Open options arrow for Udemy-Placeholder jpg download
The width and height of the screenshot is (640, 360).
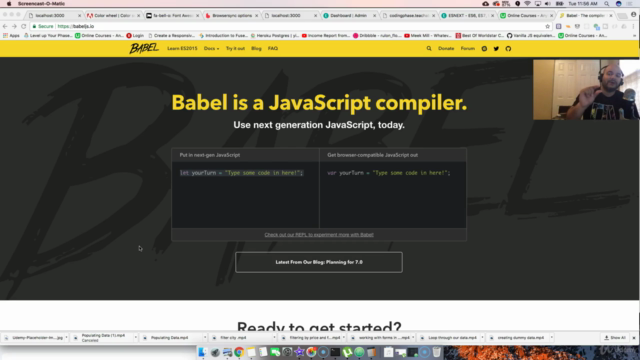click(67, 338)
